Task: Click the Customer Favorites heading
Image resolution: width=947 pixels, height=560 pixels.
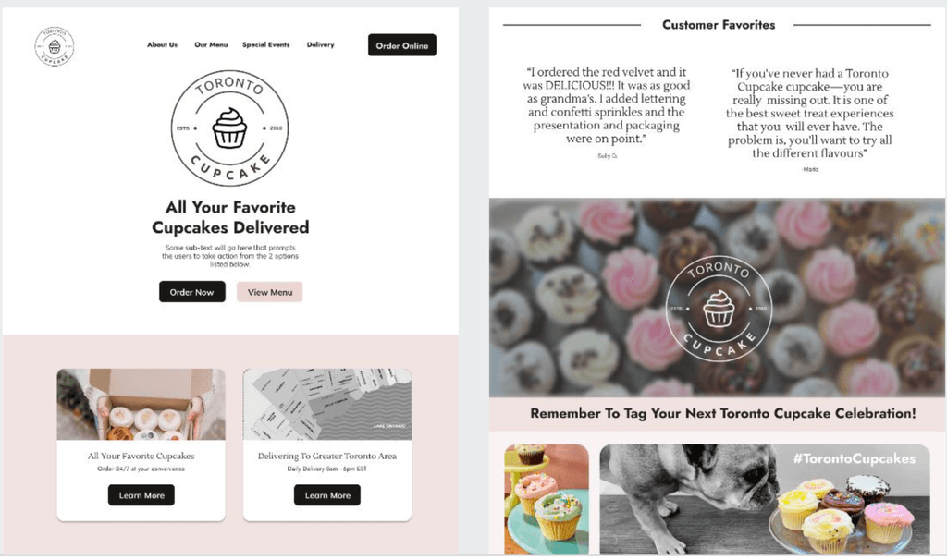Action: [x=719, y=25]
